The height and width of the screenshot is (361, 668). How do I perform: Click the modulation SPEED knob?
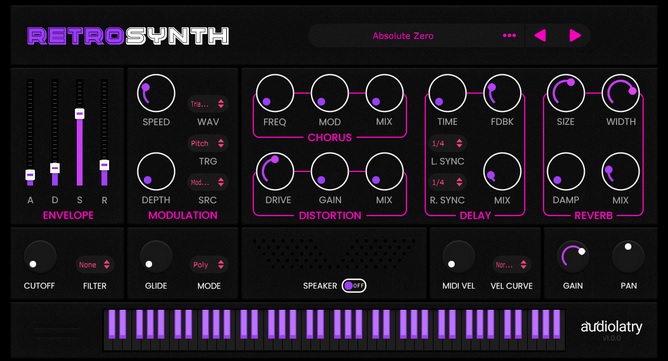(156, 93)
